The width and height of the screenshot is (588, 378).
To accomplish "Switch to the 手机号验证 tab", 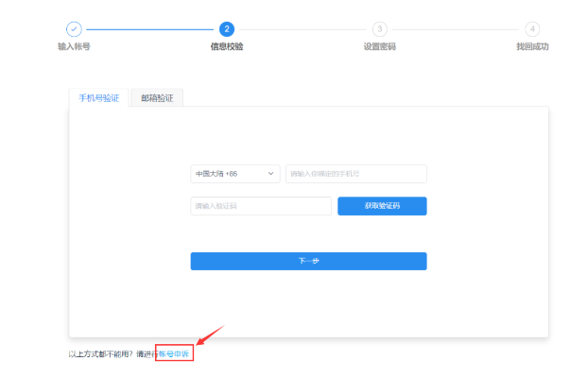I will click(x=99, y=98).
